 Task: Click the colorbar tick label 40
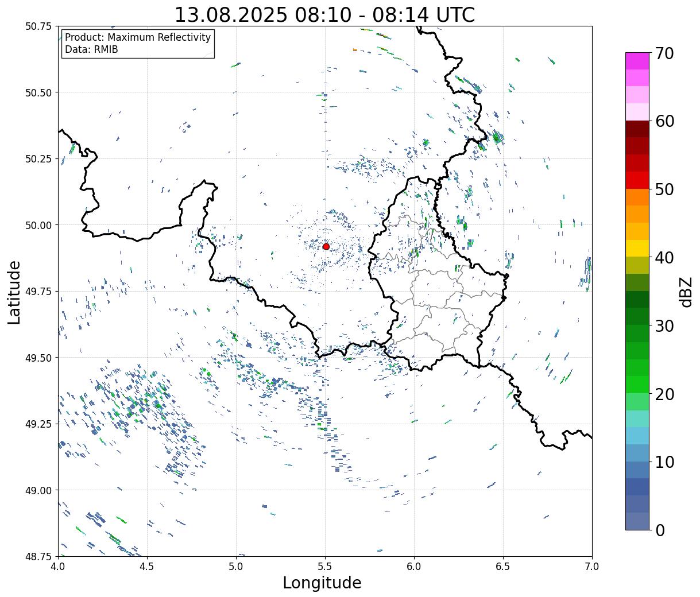coord(664,258)
